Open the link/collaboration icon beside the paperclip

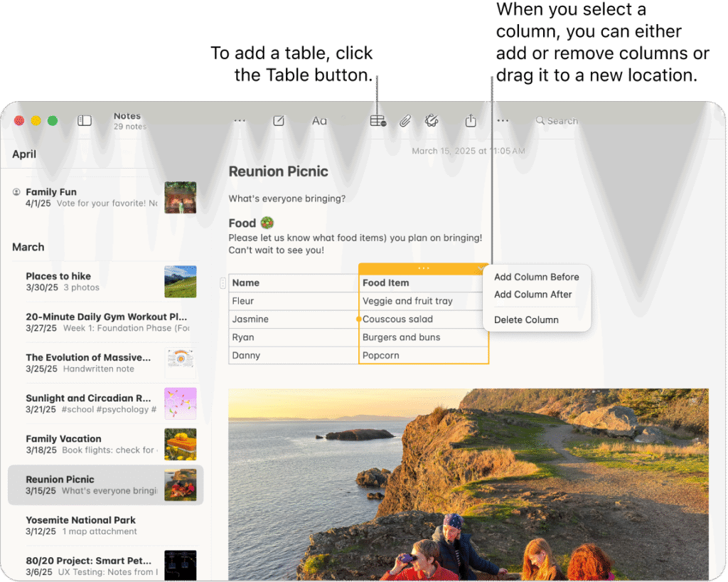click(431, 121)
